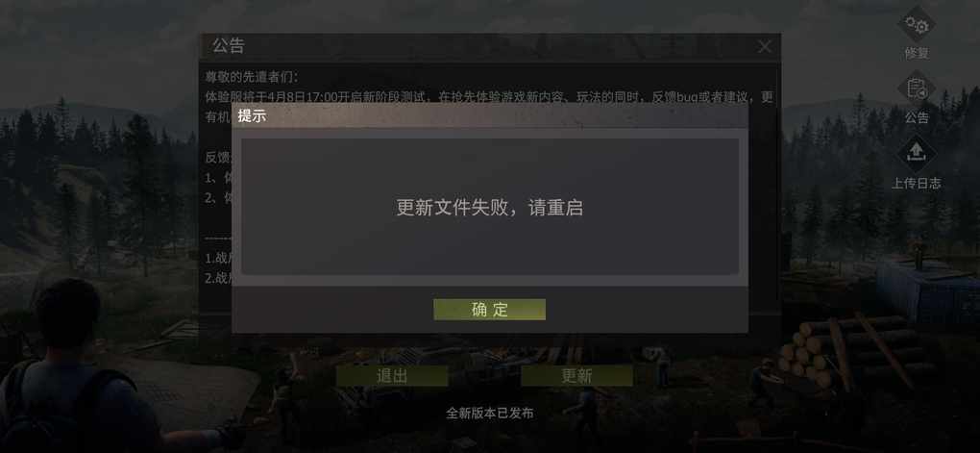Open the 公告 announcement icon in sidebar
This screenshot has height=453, width=980.
(x=917, y=88)
